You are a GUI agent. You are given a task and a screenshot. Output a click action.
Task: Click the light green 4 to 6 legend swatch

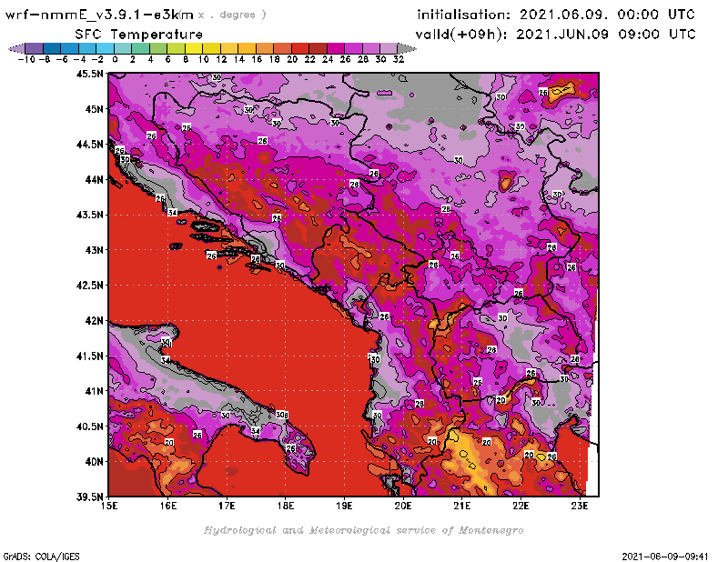click(157, 48)
